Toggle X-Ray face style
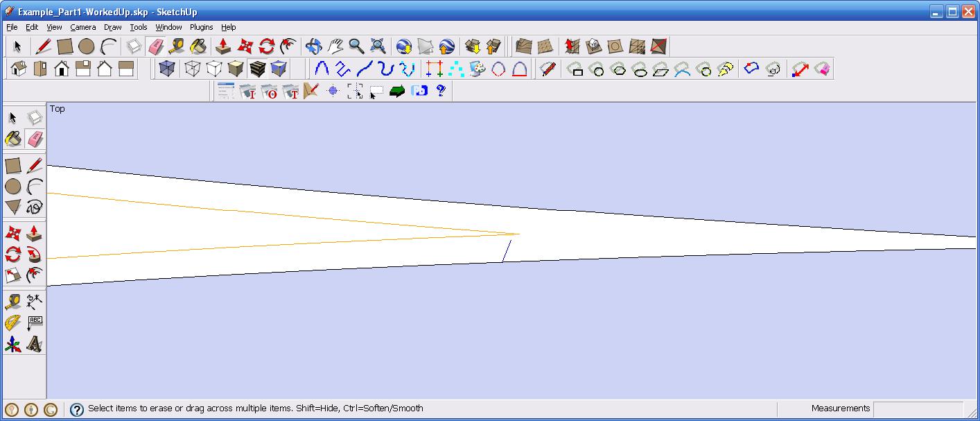The height and width of the screenshot is (421, 980). tap(166, 69)
